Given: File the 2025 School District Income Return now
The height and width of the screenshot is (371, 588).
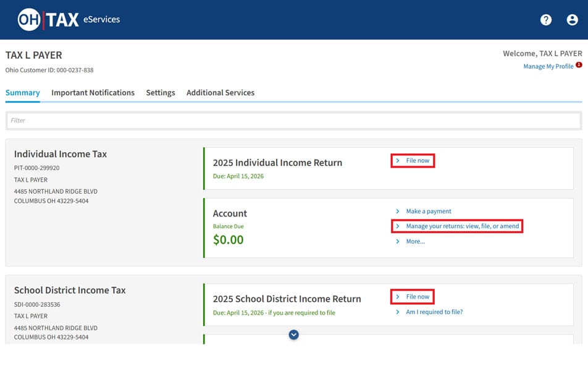Looking at the screenshot, I should 418,297.
